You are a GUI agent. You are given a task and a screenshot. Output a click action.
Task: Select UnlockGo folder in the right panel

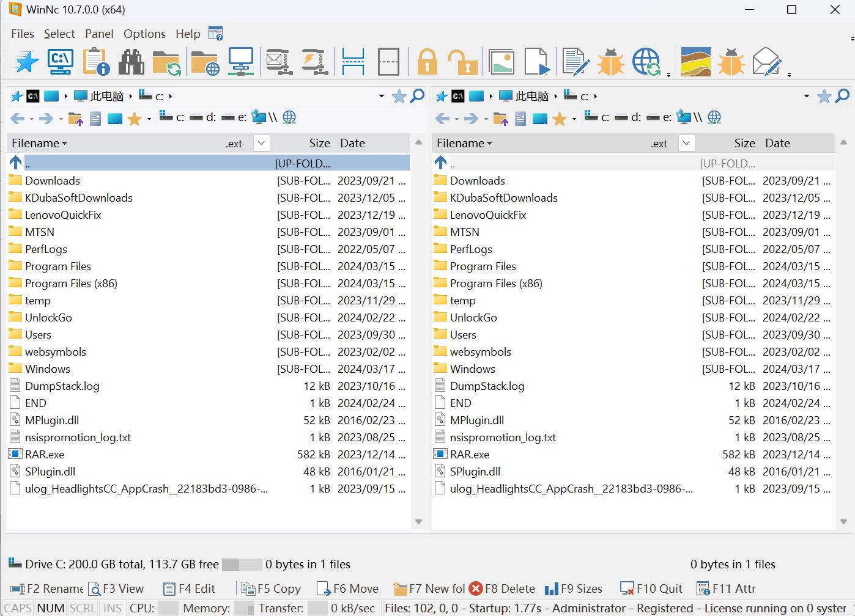point(633,317)
